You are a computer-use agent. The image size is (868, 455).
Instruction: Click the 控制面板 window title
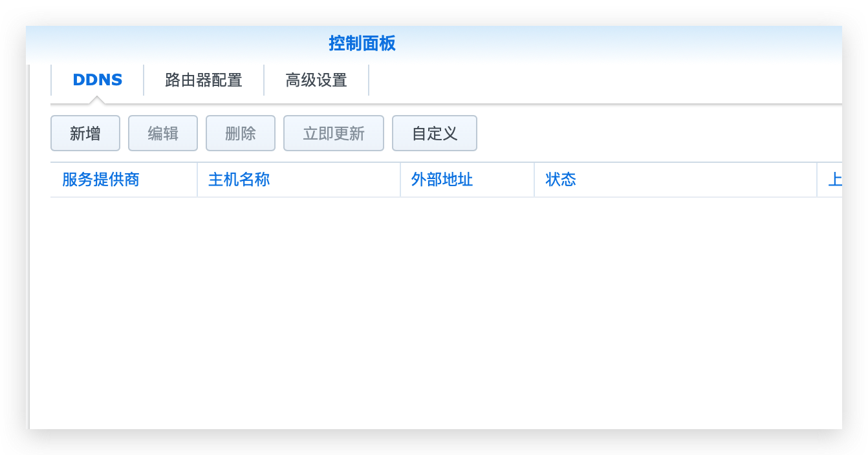[x=362, y=44]
